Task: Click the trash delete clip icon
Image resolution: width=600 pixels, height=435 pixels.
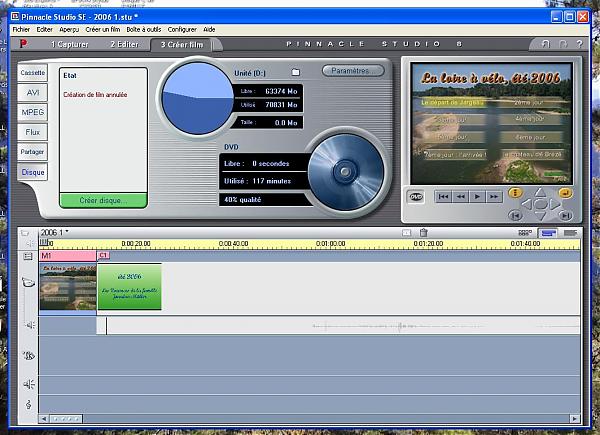Action: (x=423, y=233)
